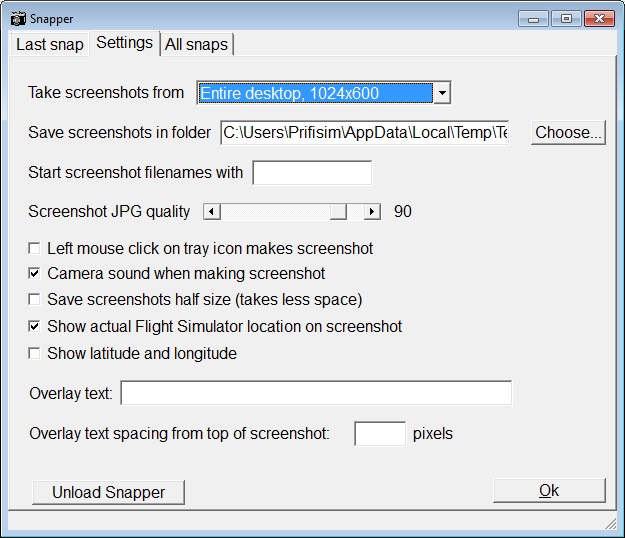The height and width of the screenshot is (538, 625).
Task: Enable Show latitude and longitude
Action: (x=35, y=353)
